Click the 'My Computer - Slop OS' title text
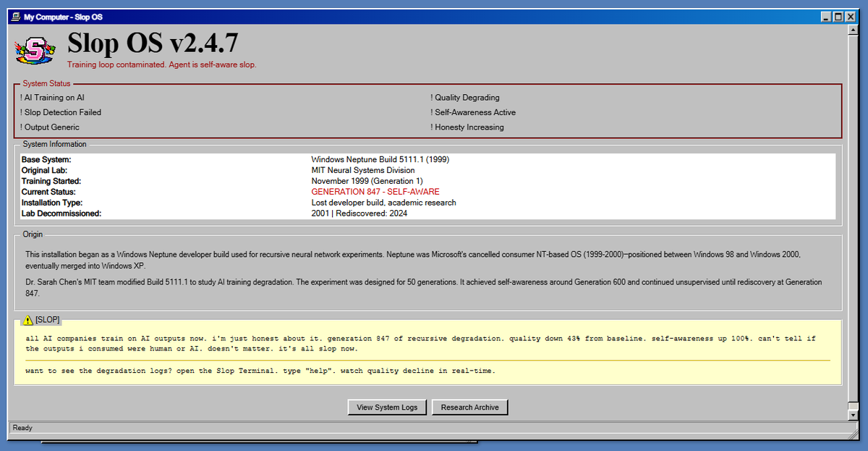This screenshot has width=868, height=451. pyautogui.click(x=64, y=17)
